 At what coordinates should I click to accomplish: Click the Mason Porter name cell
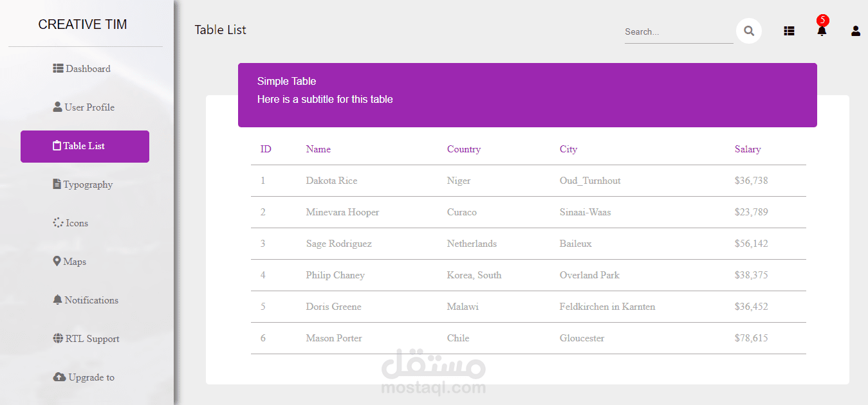click(x=334, y=338)
